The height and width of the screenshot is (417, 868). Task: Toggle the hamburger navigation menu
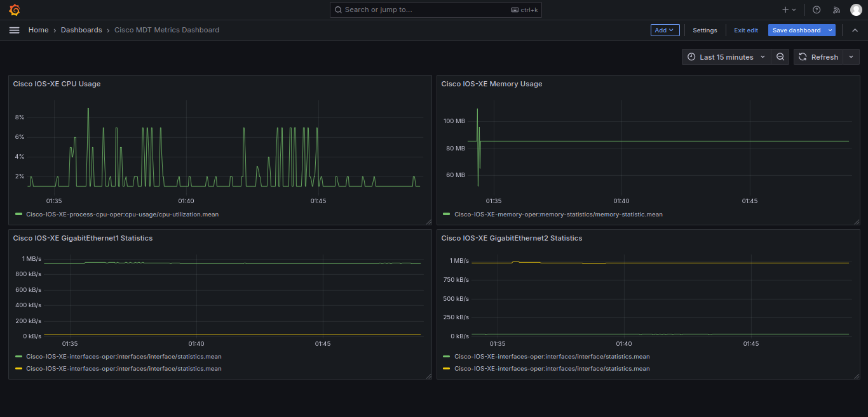click(x=15, y=30)
